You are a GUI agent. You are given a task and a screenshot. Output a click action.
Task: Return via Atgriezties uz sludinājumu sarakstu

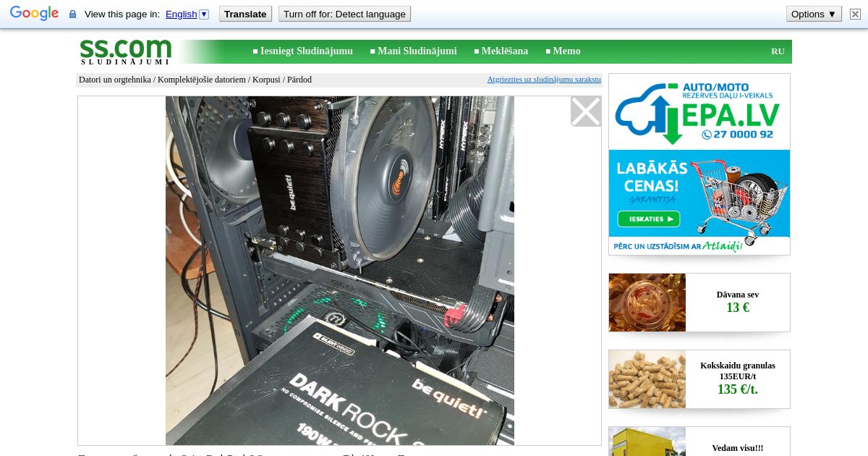click(544, 79)
